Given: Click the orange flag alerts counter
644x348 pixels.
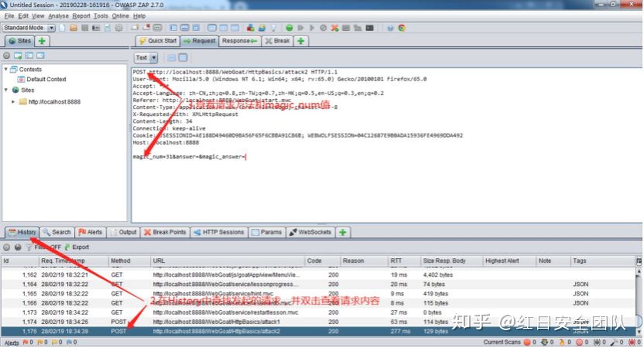Looking at the screenshot, I should (42, 343).
